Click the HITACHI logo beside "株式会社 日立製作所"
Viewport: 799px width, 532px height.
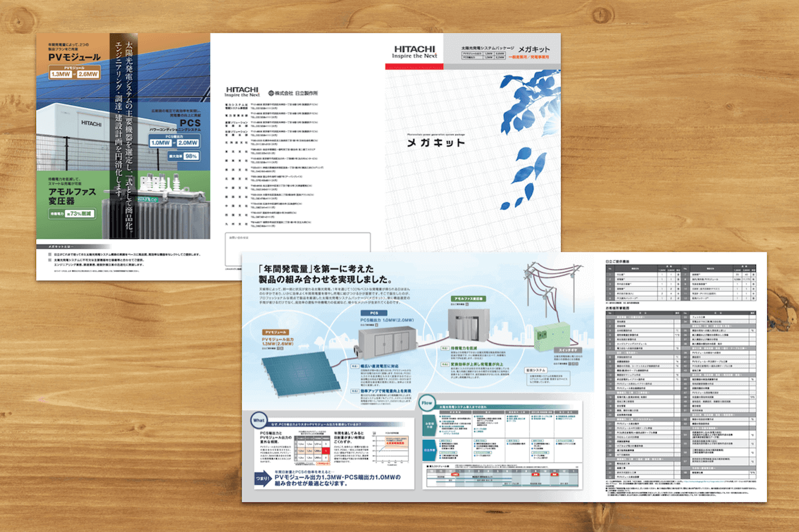pos(242,92)
